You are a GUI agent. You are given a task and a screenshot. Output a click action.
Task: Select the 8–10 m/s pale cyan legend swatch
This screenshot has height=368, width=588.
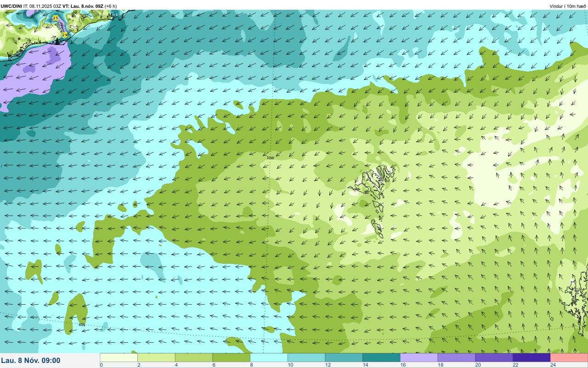(x=269, y=357)
